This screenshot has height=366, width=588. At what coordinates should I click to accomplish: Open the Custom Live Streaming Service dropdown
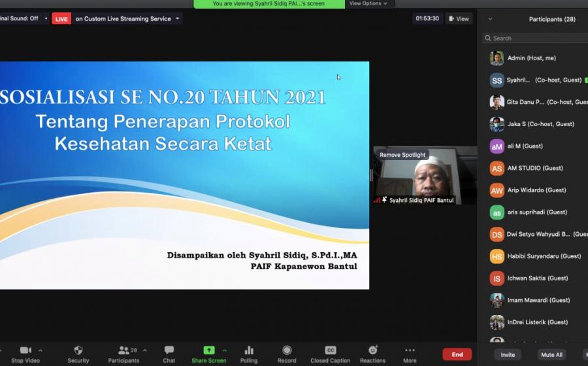tap(178, 19)
